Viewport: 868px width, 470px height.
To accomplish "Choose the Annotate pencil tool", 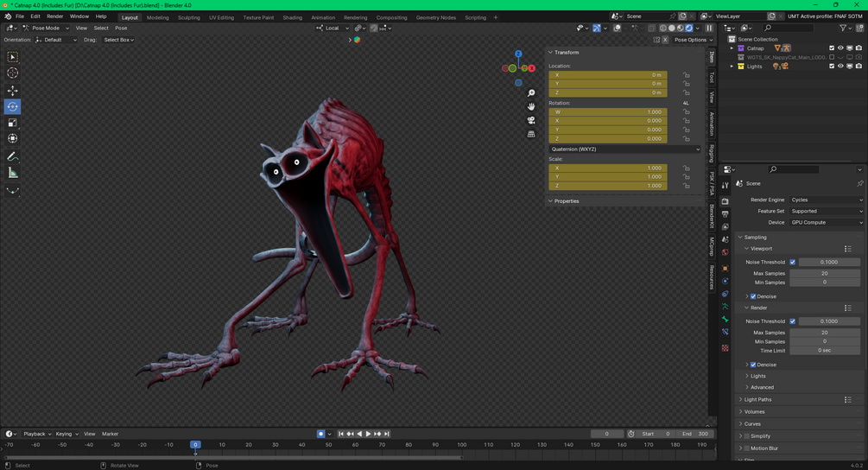I will point(13,156).
